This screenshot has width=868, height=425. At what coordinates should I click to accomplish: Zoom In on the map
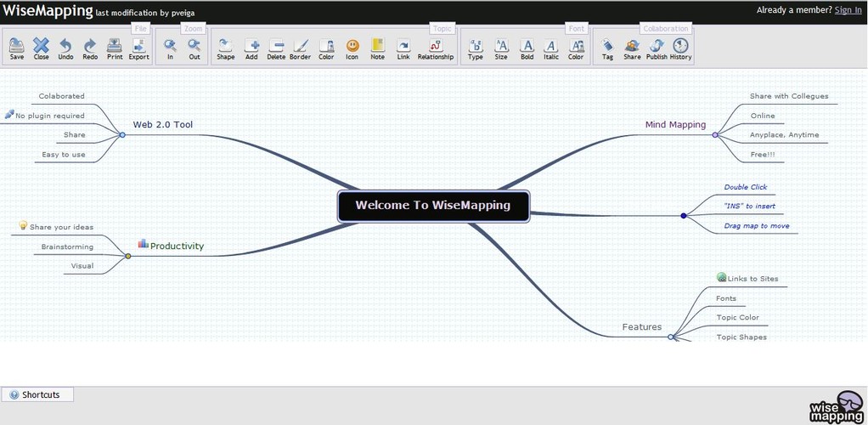coord(170,48)
